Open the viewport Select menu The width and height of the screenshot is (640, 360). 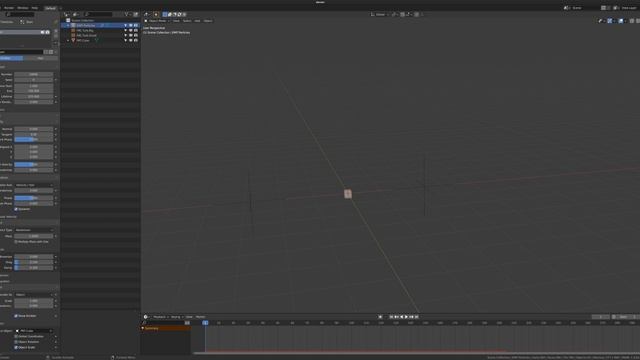(x=187, y=21)
